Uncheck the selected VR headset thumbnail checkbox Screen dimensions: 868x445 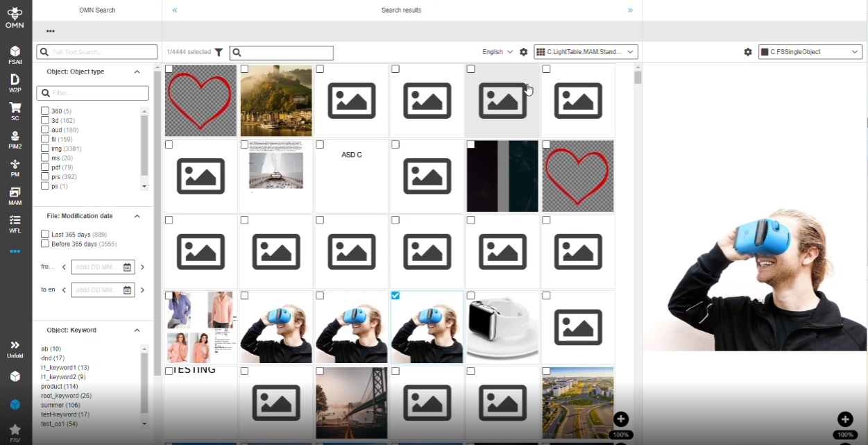[395, 296]
